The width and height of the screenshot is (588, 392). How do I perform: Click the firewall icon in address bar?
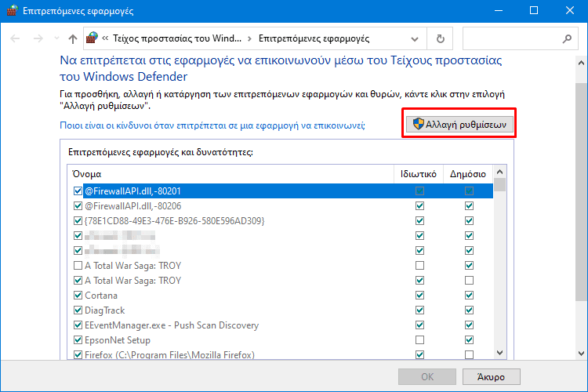click(x=92, y=38)
